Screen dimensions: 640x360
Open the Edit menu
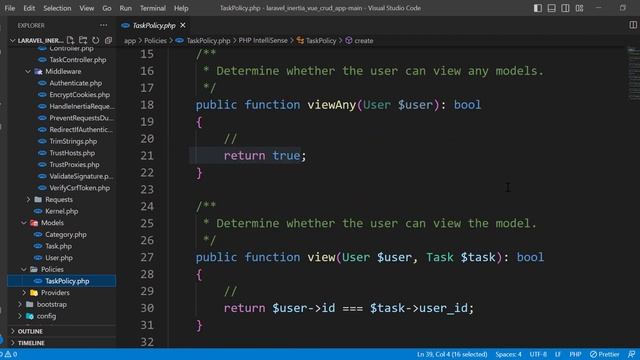(29, 8)
